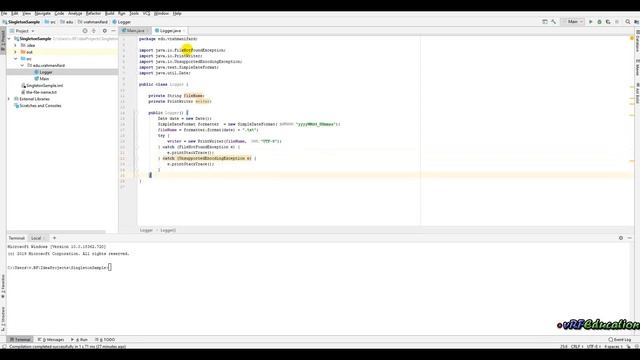Screen dimensions: 640x360
Task: Click the collapse all icon in Project panel
Action: [x=94, y=31]
